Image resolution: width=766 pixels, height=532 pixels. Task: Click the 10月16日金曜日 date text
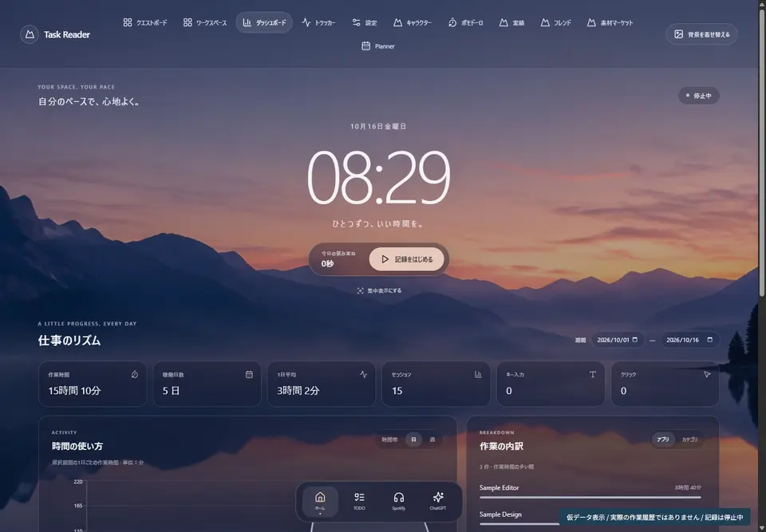(378, 126)
